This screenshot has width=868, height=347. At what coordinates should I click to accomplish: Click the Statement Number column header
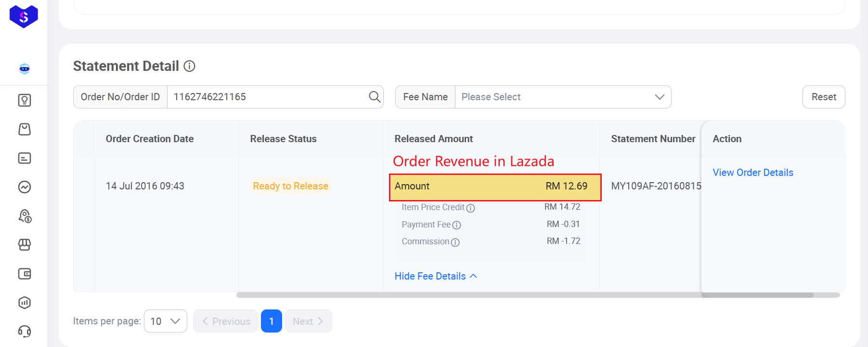[x=653, y=139]
